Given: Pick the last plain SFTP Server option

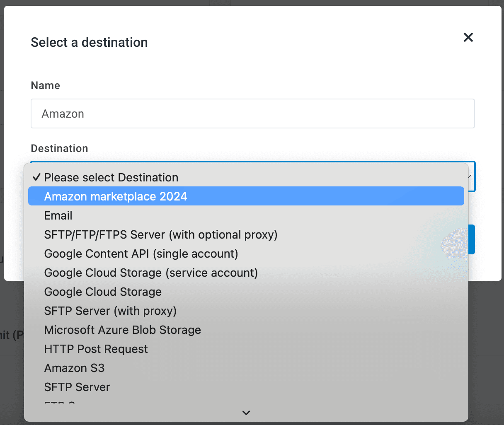Looking at the screenshot, I should coord(77,387).
